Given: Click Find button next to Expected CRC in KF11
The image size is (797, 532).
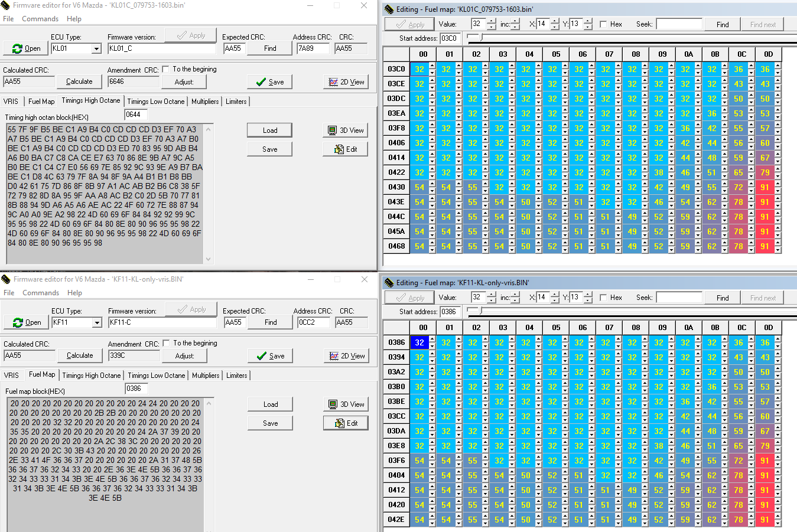Looking at the screenshot, I should pos(271,322).
